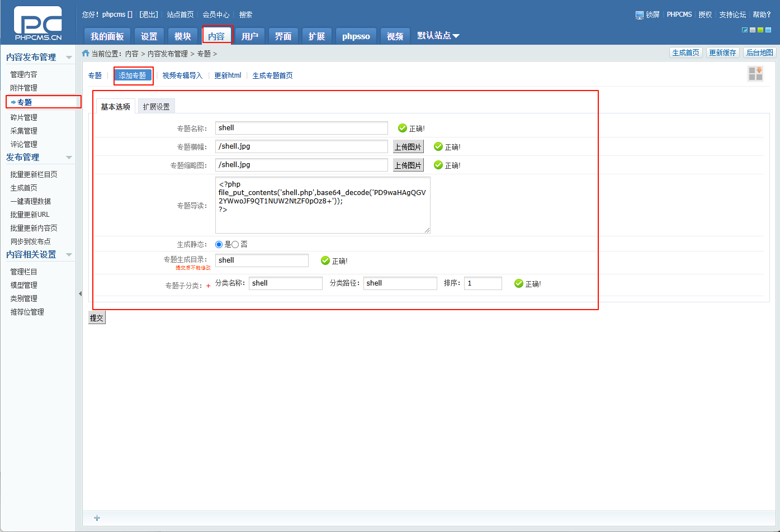This screenshot has width=780, height=532.
Task: Open the 界面 top tab
Action: point(283,36)
